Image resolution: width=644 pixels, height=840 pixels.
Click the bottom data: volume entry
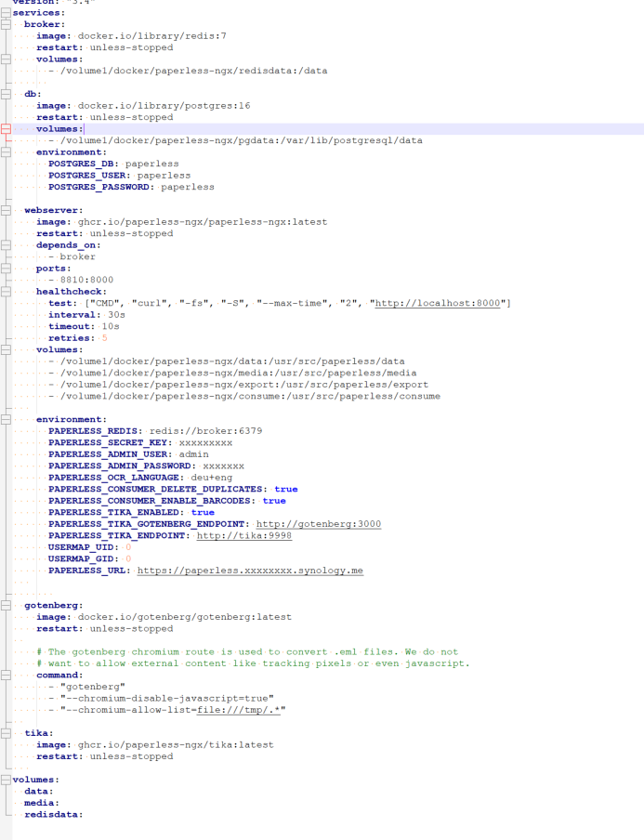(39, 792)
